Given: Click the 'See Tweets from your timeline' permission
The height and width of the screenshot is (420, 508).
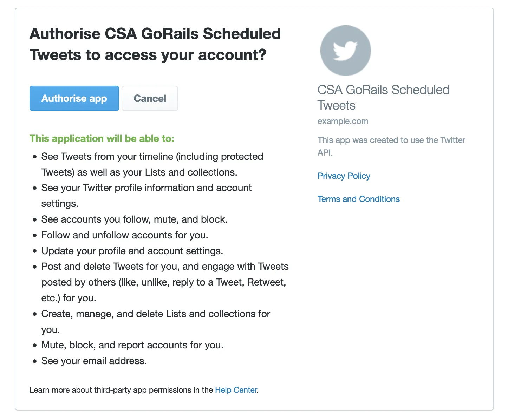Looking at the screenshot, I should click(152, 164).
